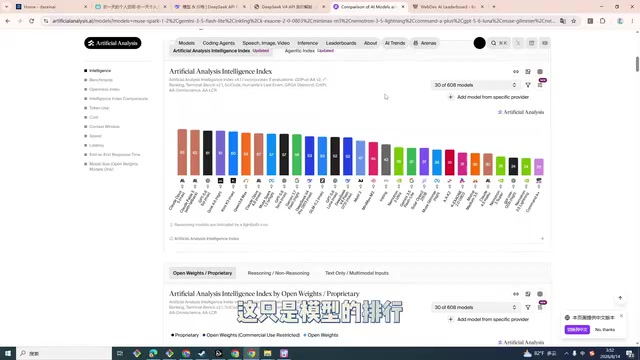
Task: Go to Benchmarks in the sidebar
Action: pos(101,80)
